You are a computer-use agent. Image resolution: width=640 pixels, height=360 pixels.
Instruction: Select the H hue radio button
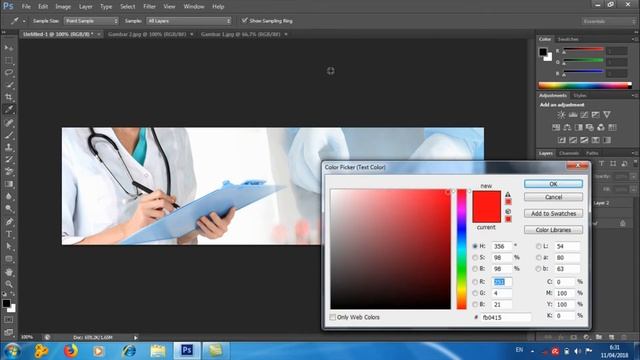click(x=475, y=246)
